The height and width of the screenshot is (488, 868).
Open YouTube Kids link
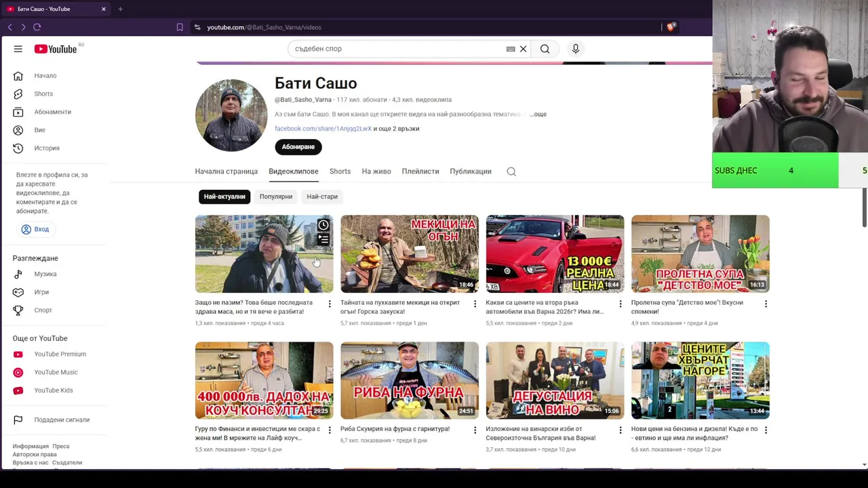[x=54, y=390]
